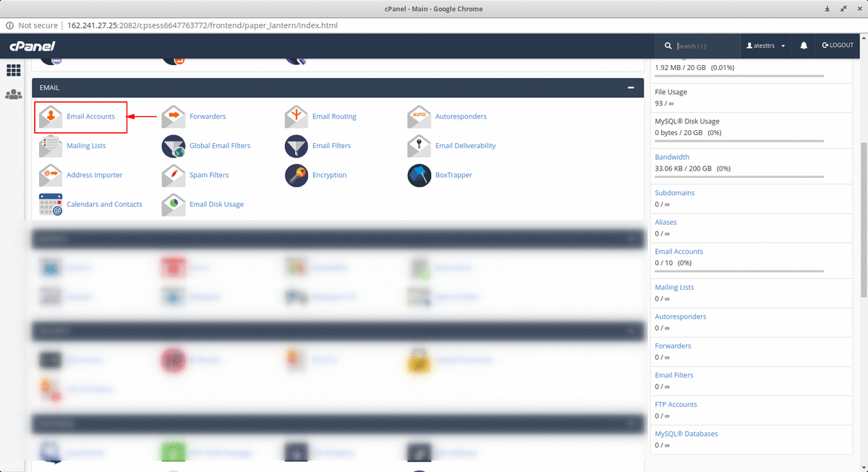Image resolution: width=868 pixels, height=472 pixels.
Task: Click the LOGOUT button
Action: [x=838, y=46]
